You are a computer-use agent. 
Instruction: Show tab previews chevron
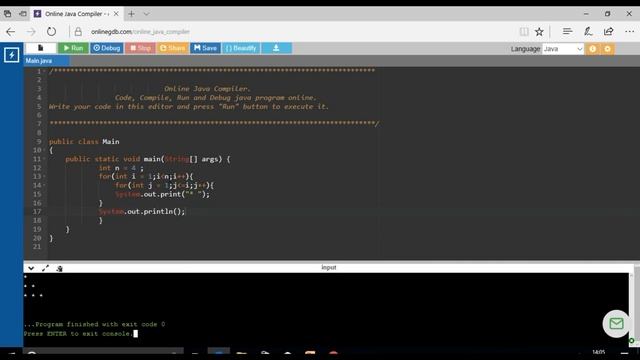pyautogui.click(x=146, y=14)
